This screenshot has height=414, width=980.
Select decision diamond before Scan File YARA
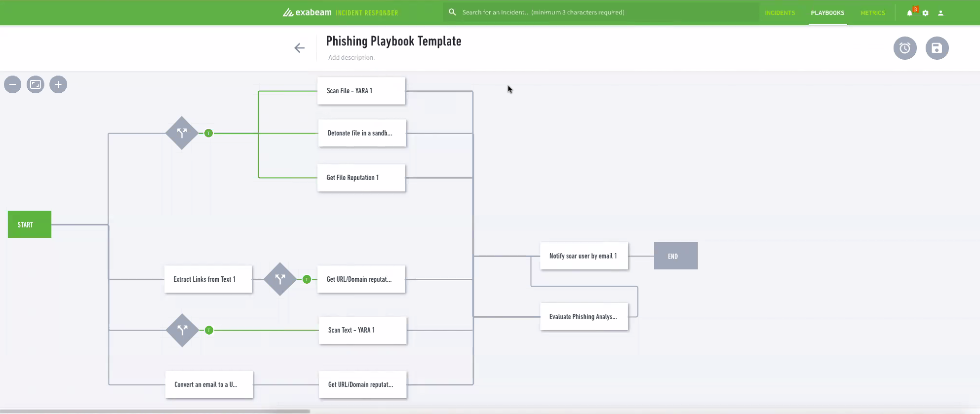(182, 133)
